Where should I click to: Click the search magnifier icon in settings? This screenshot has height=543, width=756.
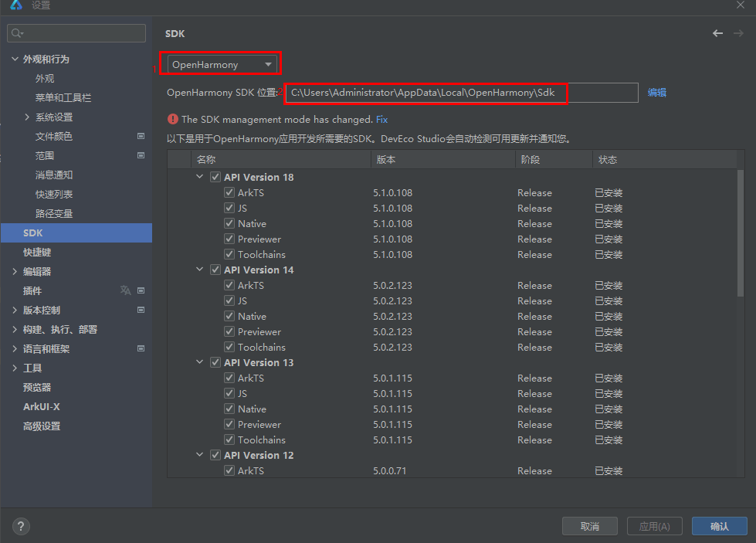[17, 32]
